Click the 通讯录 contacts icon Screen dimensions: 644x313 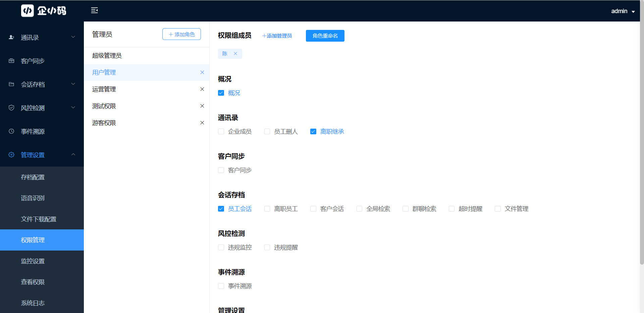click(11, 37)
